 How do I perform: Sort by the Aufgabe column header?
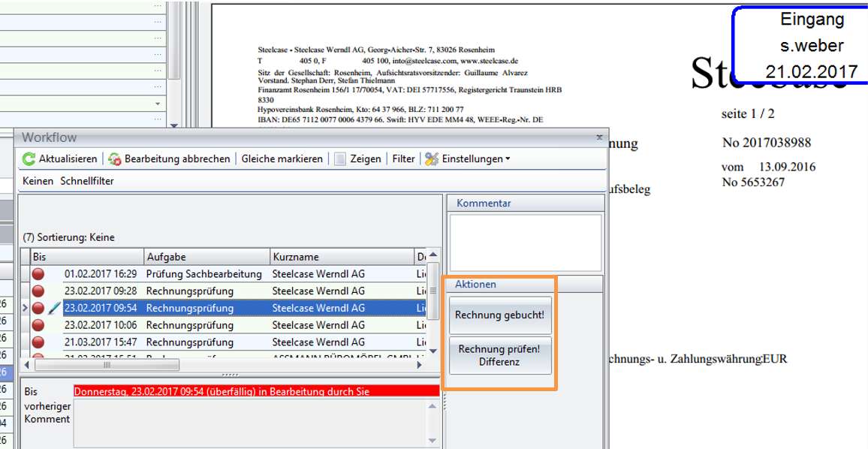point(207,257)
